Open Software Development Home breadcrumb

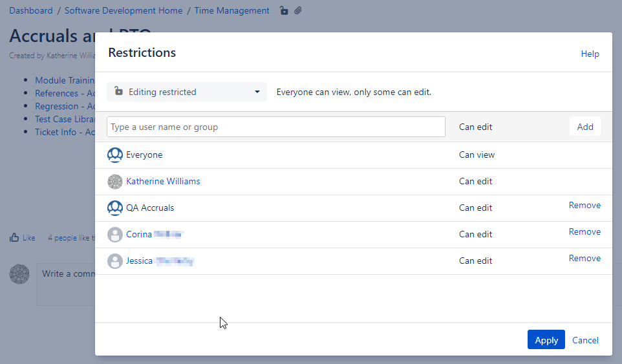[x=123, y=11]
